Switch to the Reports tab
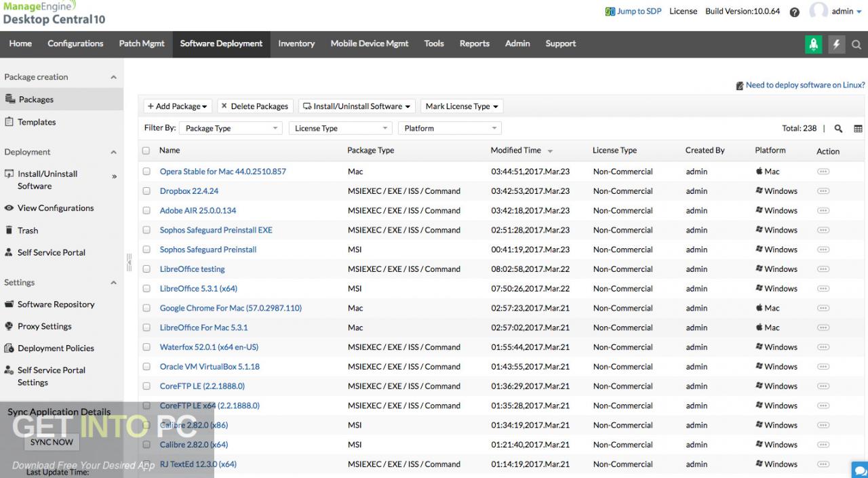 [475, 43]
